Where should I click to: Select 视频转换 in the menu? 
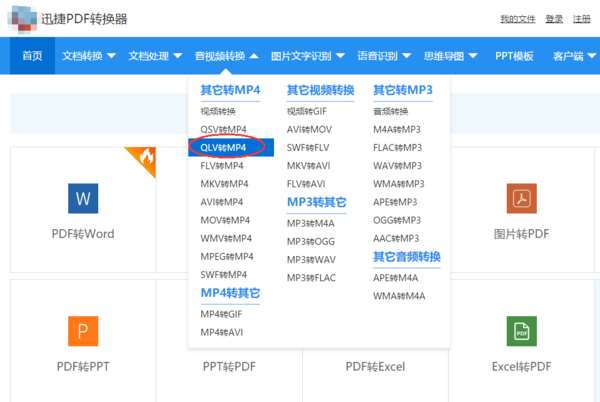[x=218, y=111]
